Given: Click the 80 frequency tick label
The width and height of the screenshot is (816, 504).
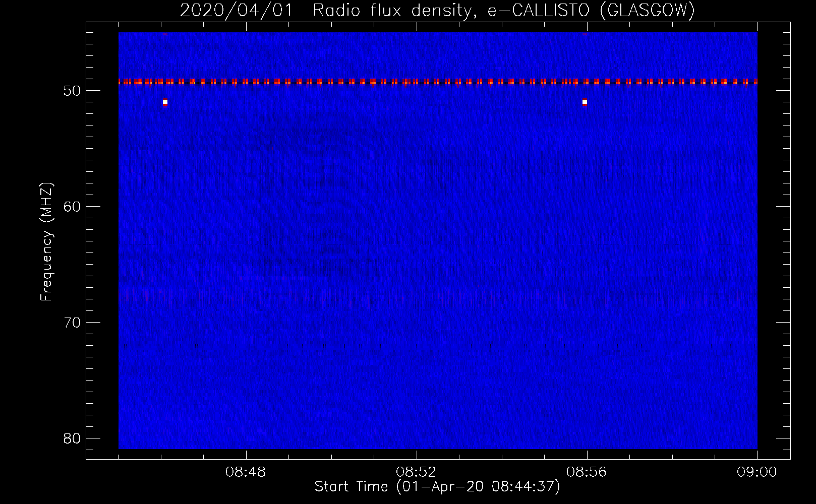Looking at the screenshot, I should [x=73, y=438].
